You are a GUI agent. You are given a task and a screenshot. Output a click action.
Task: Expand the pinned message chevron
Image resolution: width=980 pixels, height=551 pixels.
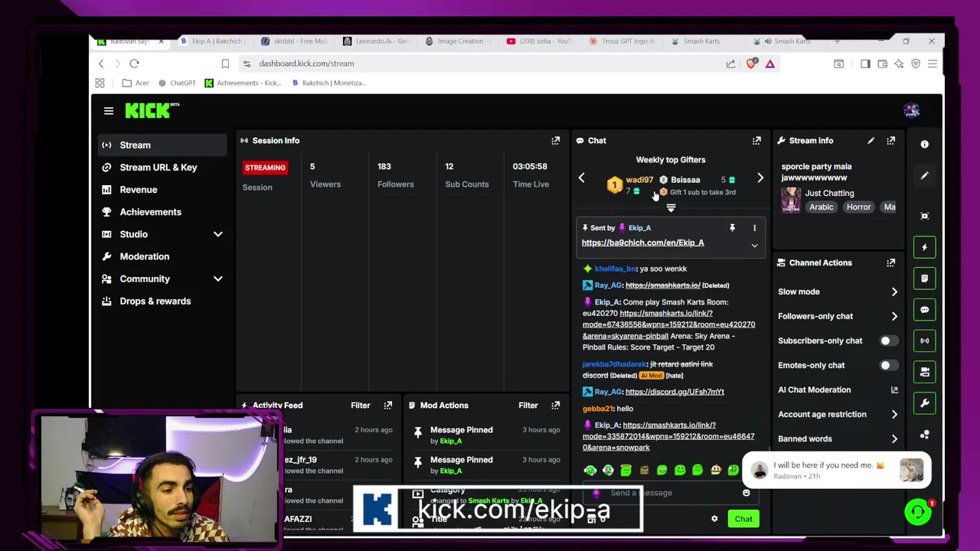(754, 246)
